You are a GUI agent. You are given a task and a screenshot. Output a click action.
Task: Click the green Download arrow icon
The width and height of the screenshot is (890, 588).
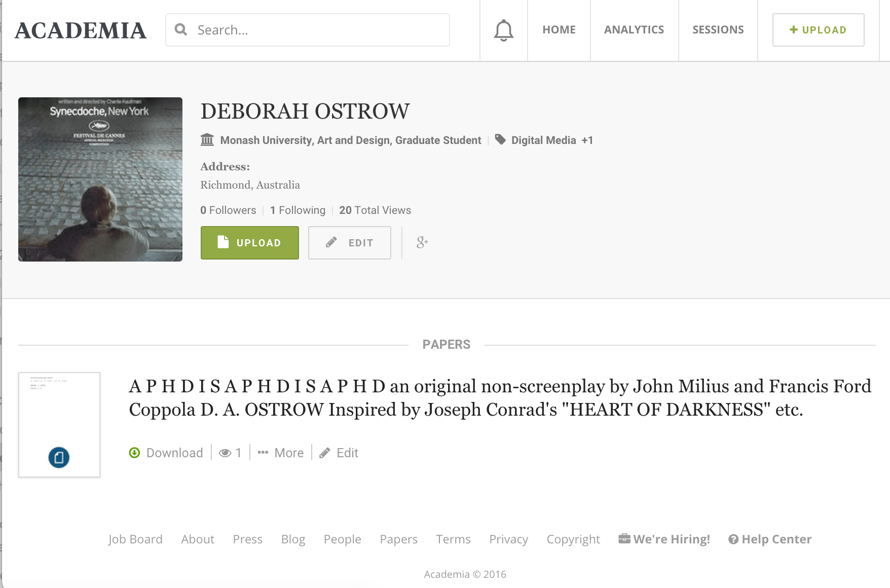point(134,453)
